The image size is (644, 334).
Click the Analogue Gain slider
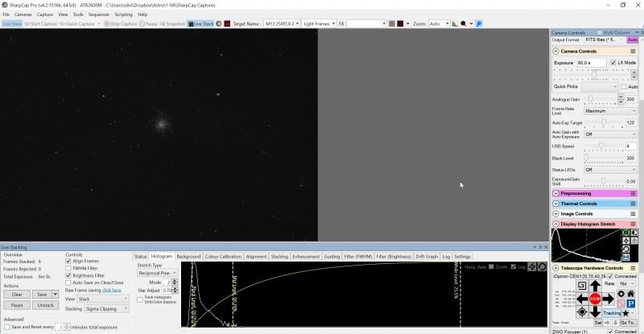(601, 99)
